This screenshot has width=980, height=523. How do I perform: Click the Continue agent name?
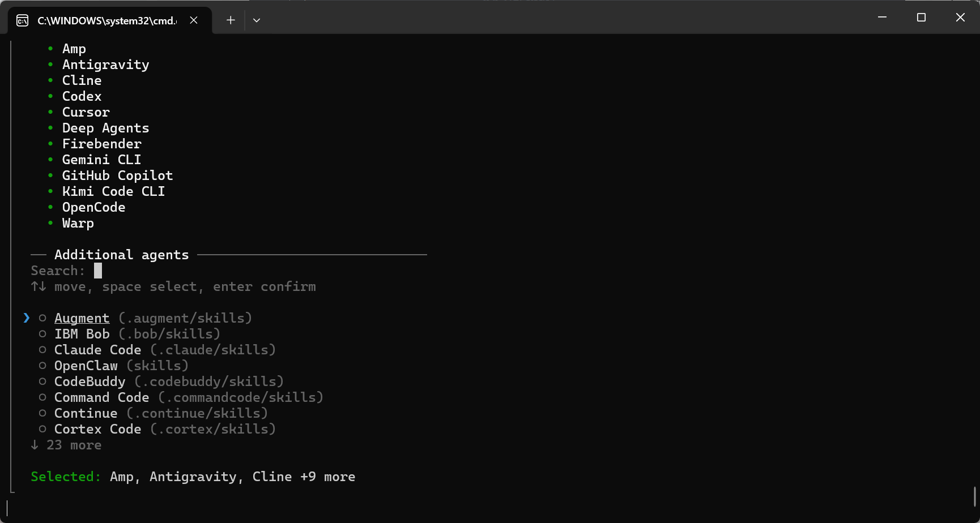pyautogui.click(x=86, y=413)
